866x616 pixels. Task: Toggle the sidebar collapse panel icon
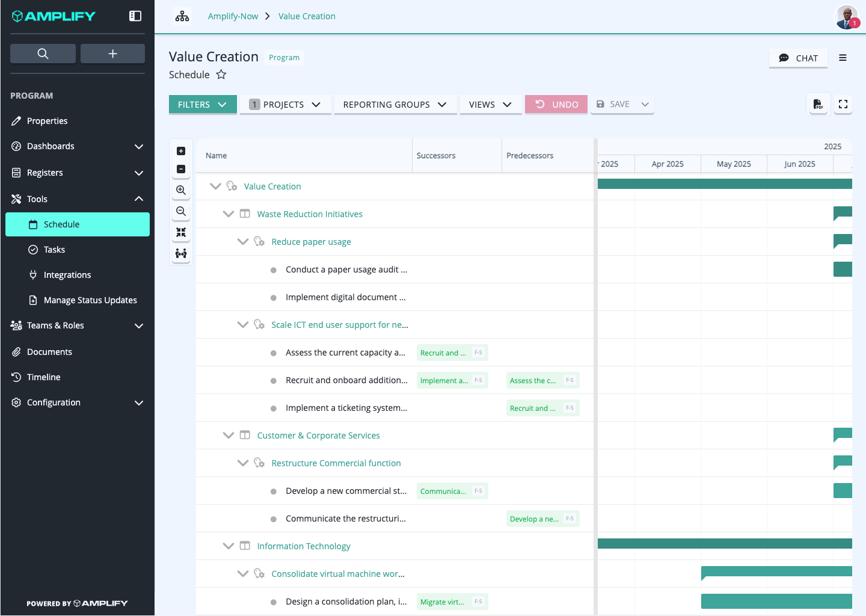(x=135, y=16)
